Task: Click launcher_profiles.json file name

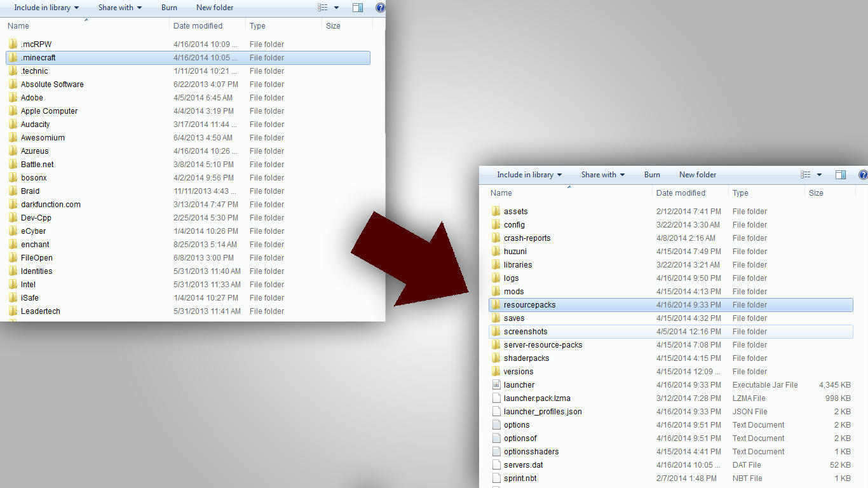Action: 543,411
